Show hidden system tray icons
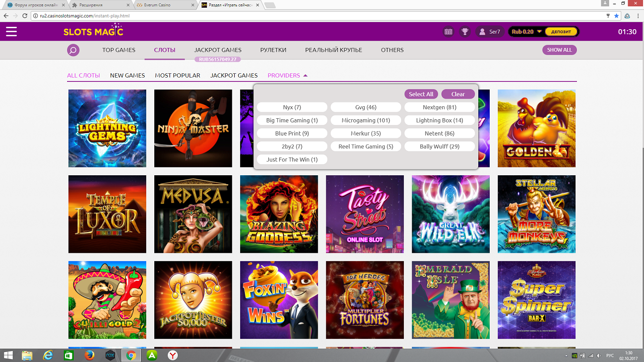This screenshot has height=362, width=644. point(566,356)
